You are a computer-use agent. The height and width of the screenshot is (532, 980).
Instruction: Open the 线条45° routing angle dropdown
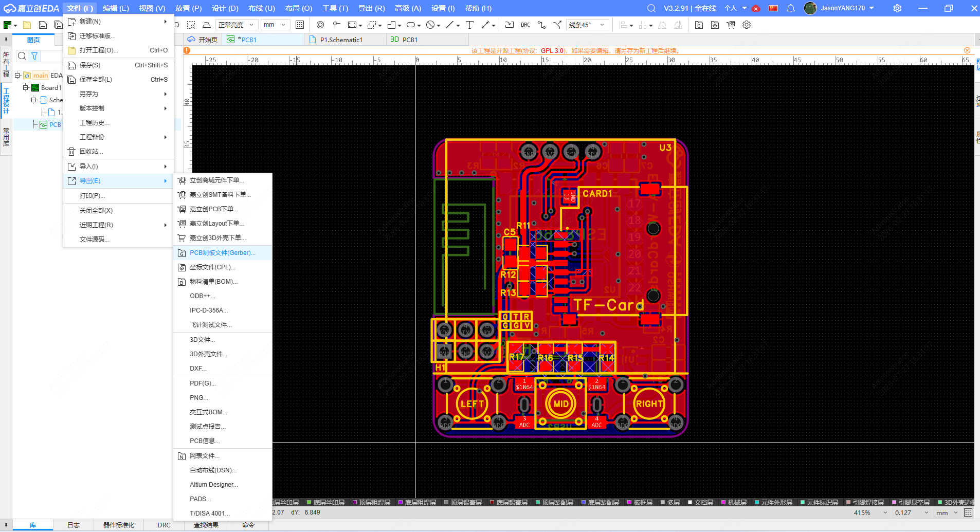[x=588, y=25]
